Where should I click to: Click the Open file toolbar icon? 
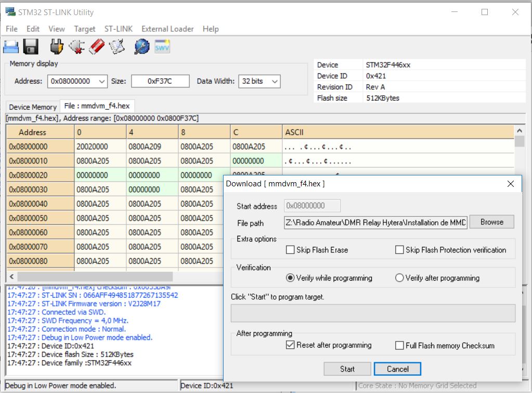pos(11,46)
